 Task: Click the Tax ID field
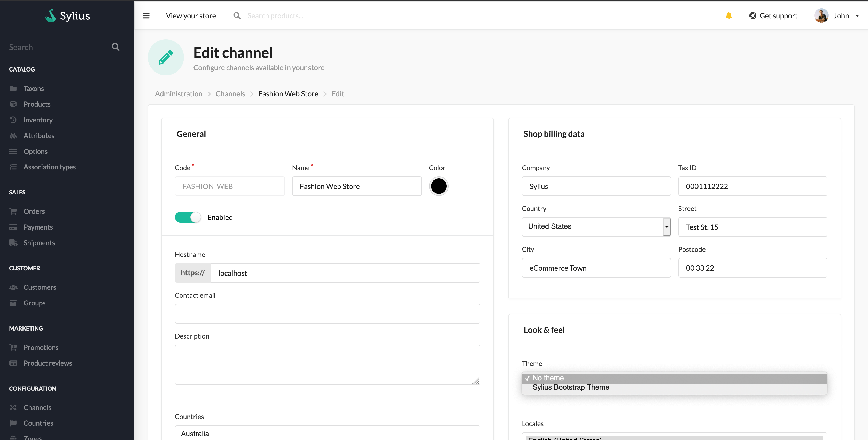tap(753, 186)
